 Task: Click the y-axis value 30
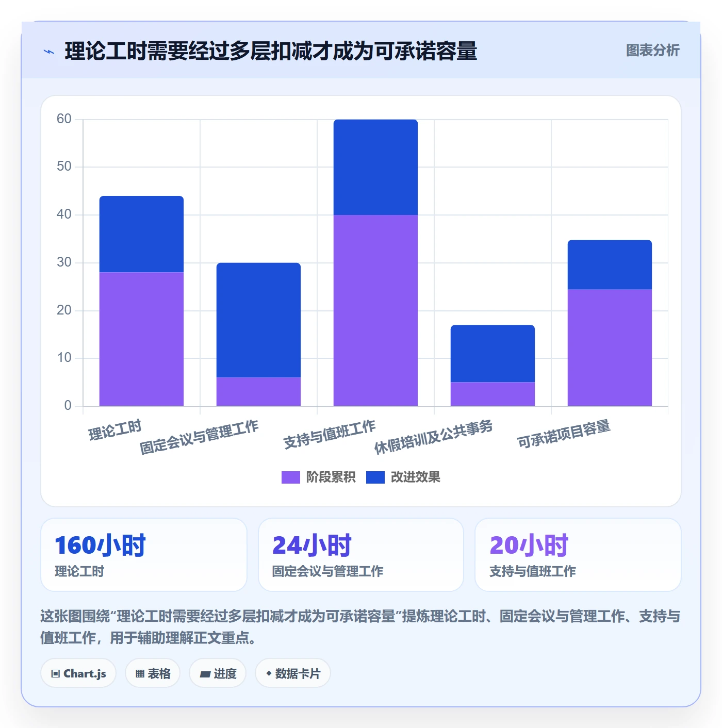coord(64,262)
